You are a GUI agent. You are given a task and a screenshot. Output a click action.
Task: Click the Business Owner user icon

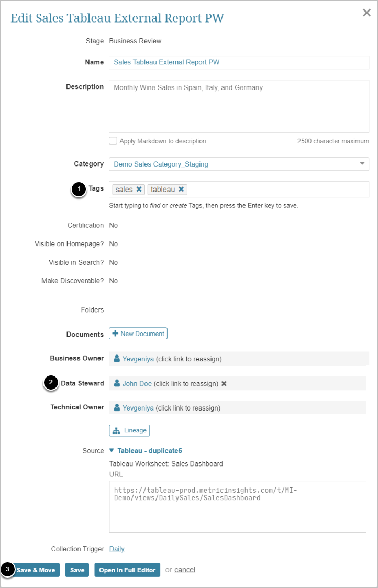[x=117, y=359]
